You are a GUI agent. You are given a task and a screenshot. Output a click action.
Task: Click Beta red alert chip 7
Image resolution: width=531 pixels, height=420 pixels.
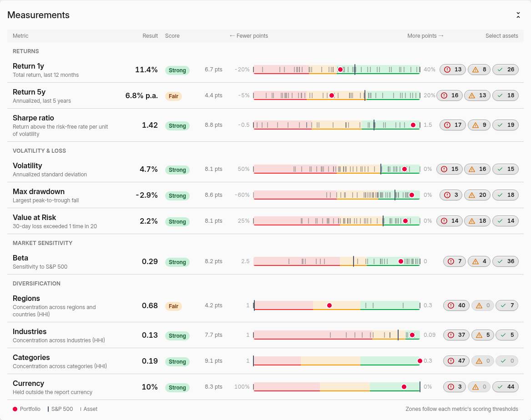pyautogui.click(x=455, y=261)
